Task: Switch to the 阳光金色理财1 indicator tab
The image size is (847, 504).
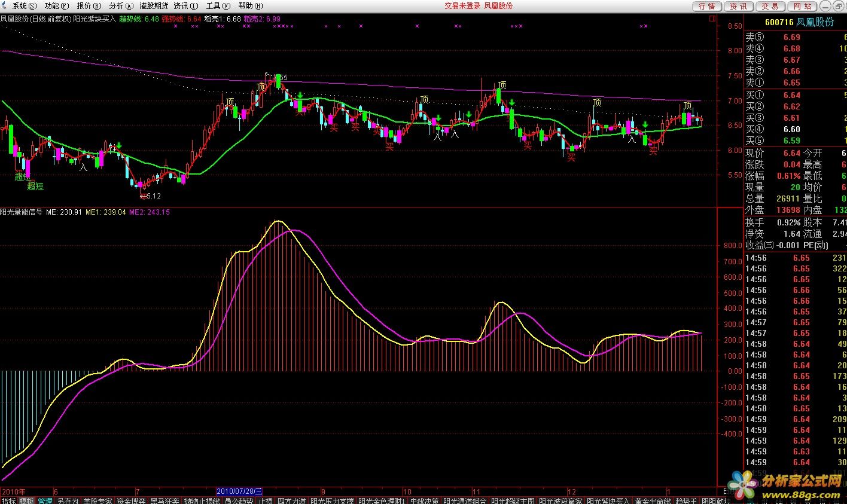Action: click(382, 500)
